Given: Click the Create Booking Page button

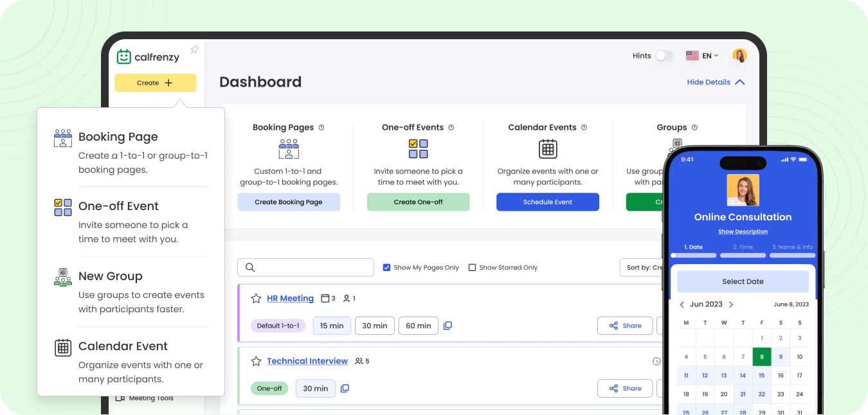Looking at the screenshot, I should point(289,202).
